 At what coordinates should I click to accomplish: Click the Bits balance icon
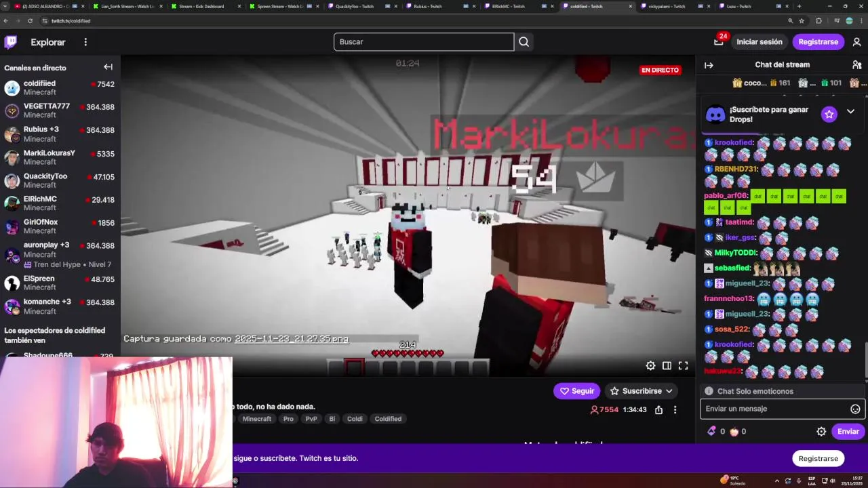pos(711,431)
